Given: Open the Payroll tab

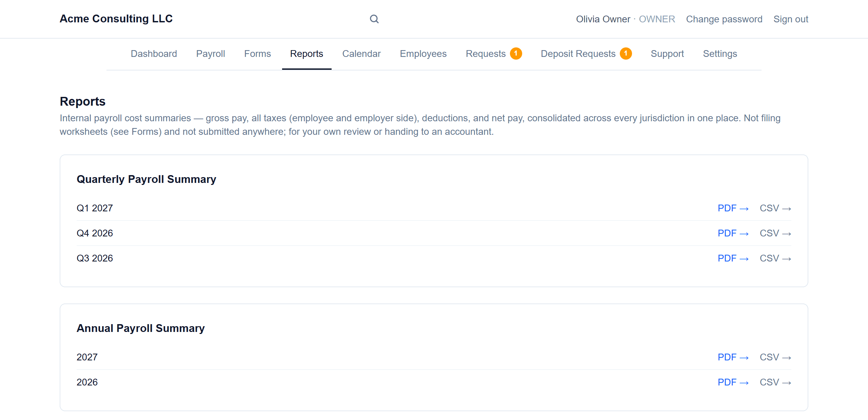Looking at the screenshot, I should tap(211, 54).
